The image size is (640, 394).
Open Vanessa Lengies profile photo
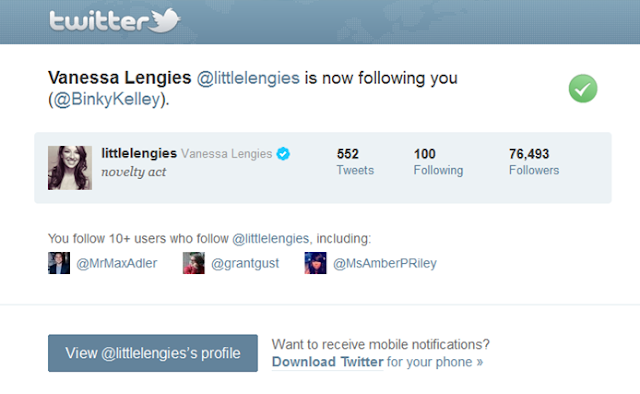tap(70, 168)
